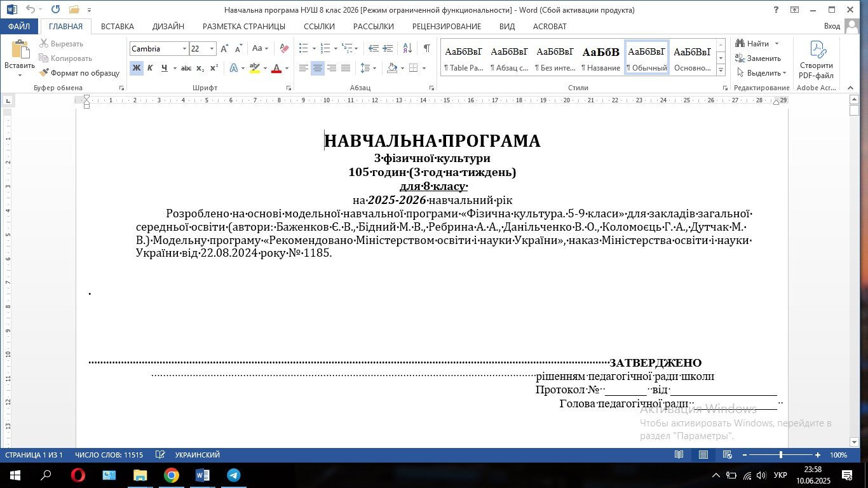Viewport: 868px width, 488px height.
Task: Click the Вход sign-in link
Action: point(832,26)
